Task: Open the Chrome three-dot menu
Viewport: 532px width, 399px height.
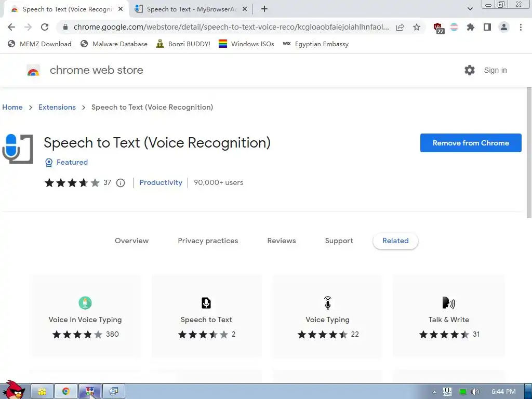Action: (521, 27)
